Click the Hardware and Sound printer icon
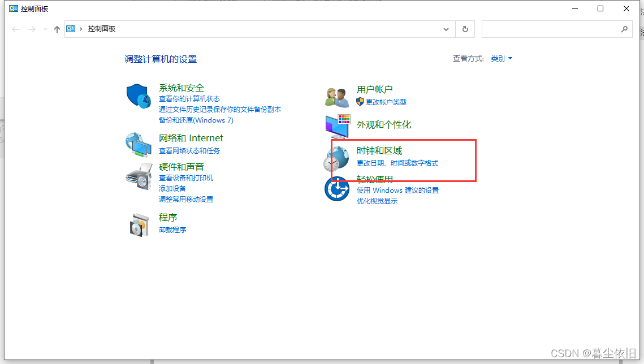644x364 pixels. click(139, 176)
